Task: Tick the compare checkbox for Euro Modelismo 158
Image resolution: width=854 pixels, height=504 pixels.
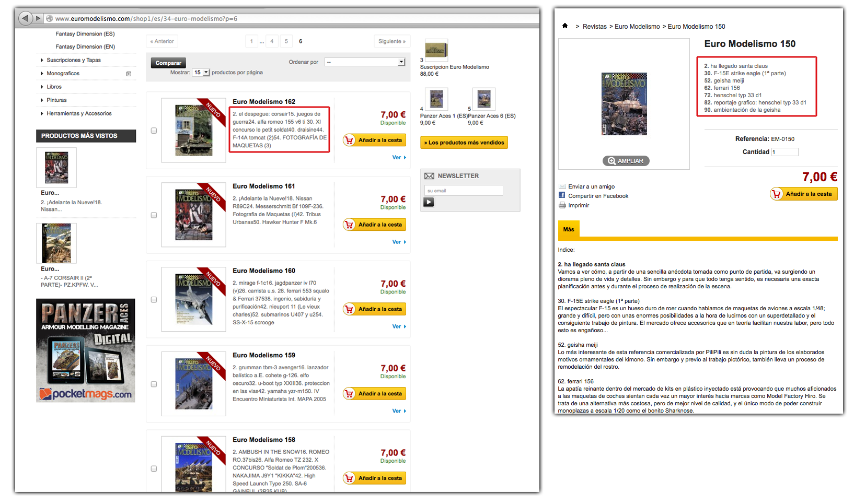Action: point(154,469)
